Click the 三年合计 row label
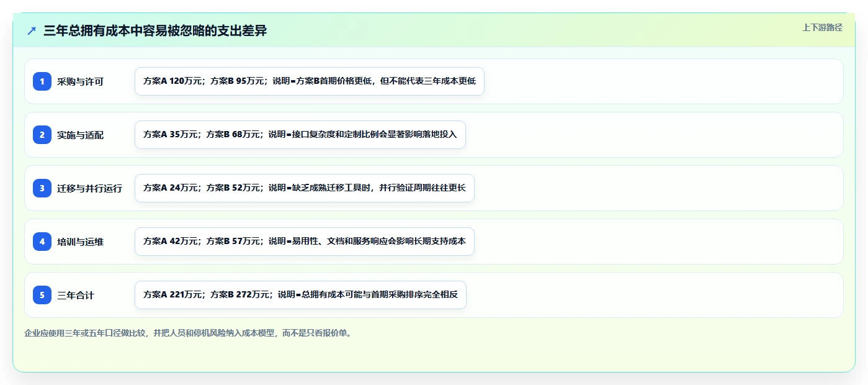The image size is (868, 385). coord(76,295)
